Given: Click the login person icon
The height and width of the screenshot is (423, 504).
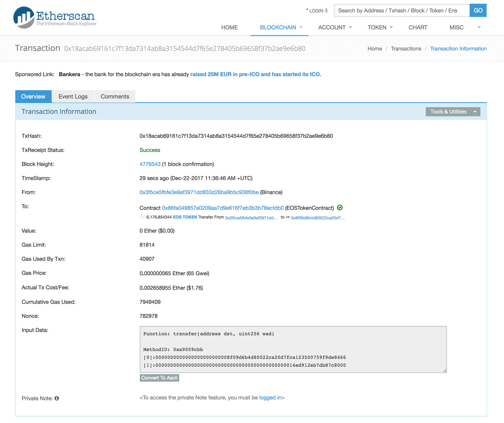Looking at the screenshot, I should click(x=326, y=11).
